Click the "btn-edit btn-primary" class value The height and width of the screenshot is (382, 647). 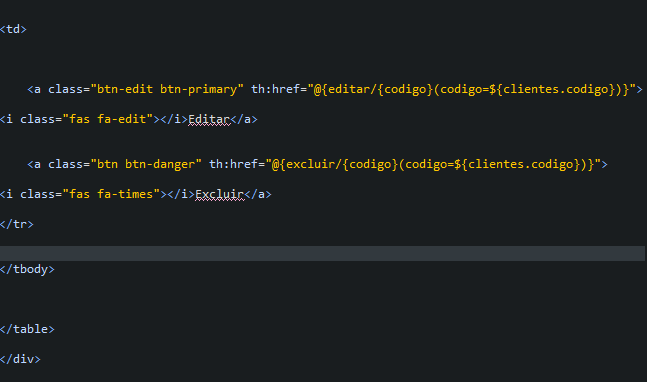[x=167, y=90]
